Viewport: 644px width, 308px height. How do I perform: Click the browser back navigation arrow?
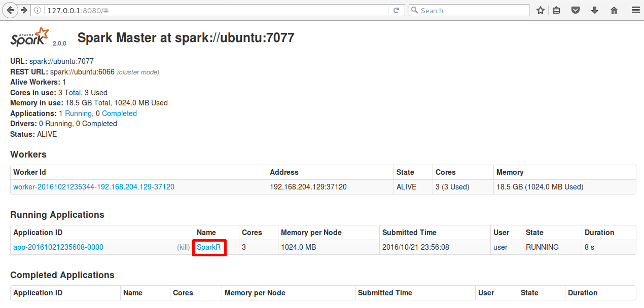tap(10, 10)
